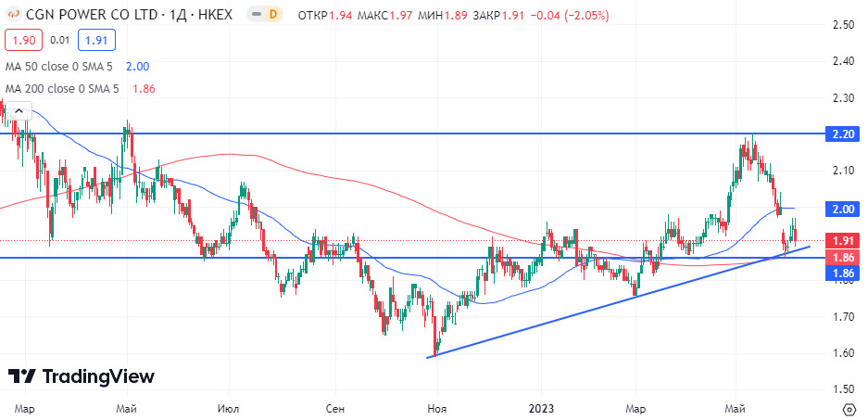This screenshot has width=868, height=420.
Task: Click the red 1.91 current price label
Action: [x=842, y=239]
